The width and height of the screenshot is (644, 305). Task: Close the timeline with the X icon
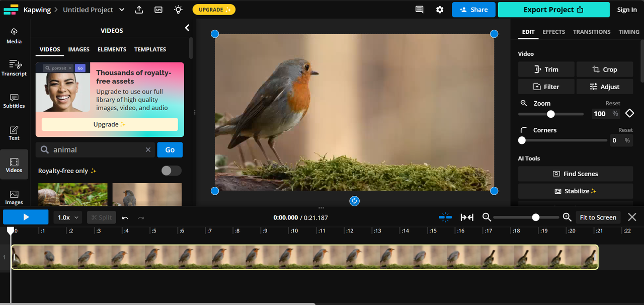click(632, 217)
